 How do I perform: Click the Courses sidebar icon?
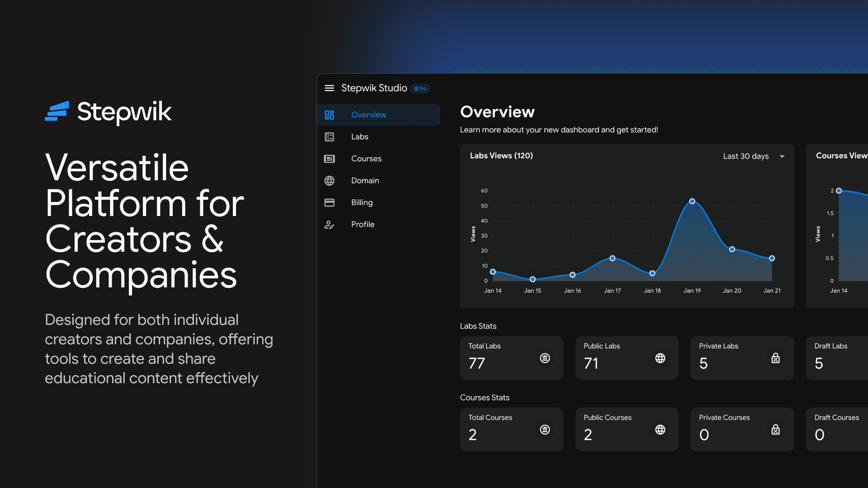tap(329, 159)
